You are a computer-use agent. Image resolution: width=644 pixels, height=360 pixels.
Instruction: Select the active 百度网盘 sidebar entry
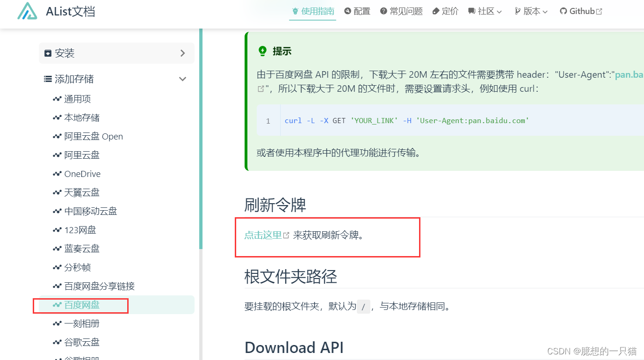click(116, 305)
